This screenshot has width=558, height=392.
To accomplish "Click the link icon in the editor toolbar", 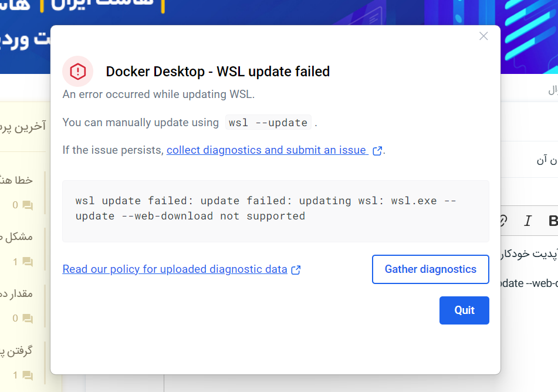I will click(x=503, y=221).
